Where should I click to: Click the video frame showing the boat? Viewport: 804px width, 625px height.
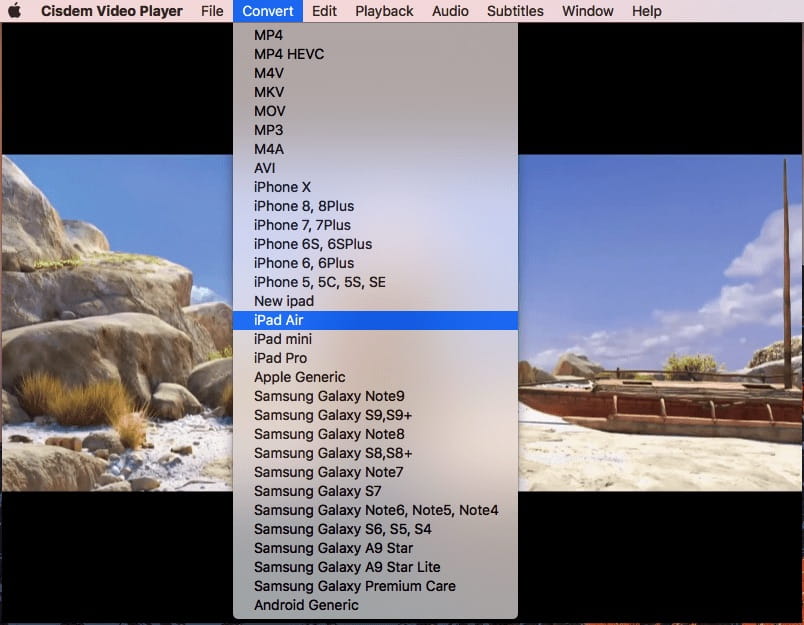click(x=660, y=323)
